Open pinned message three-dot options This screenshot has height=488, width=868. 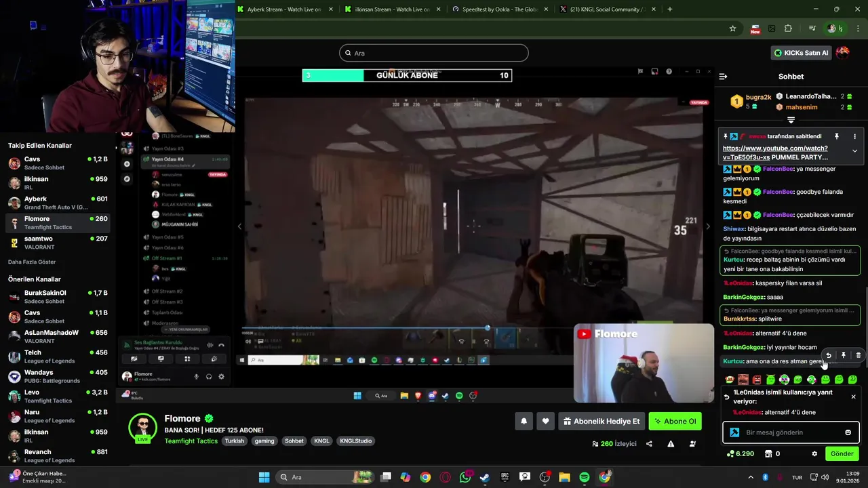click(854, 136)
